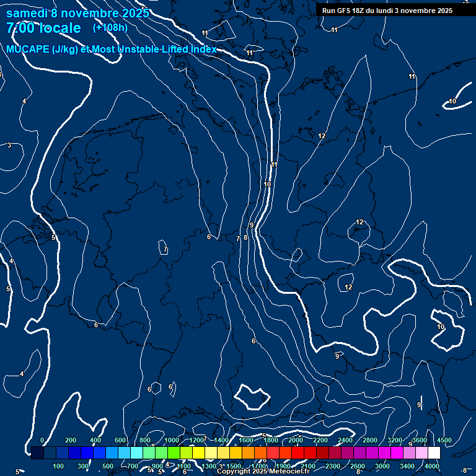The height and width of the screenshot is (476, 476).
Task: Click the '2200' legend label
Action: pos(320,440)
